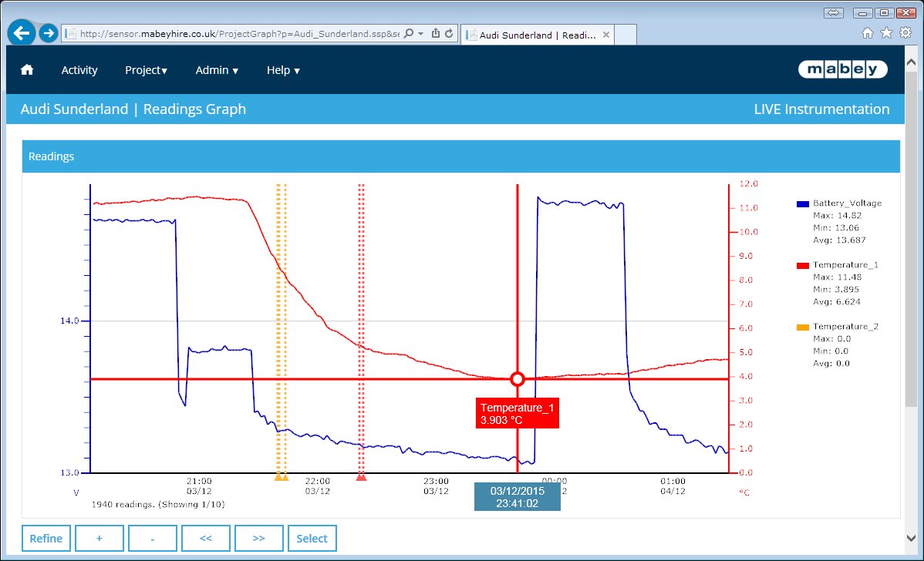The image size is (924, 561).
Task: Click the Battery_Voltage legend label
Action: (848, 203)
